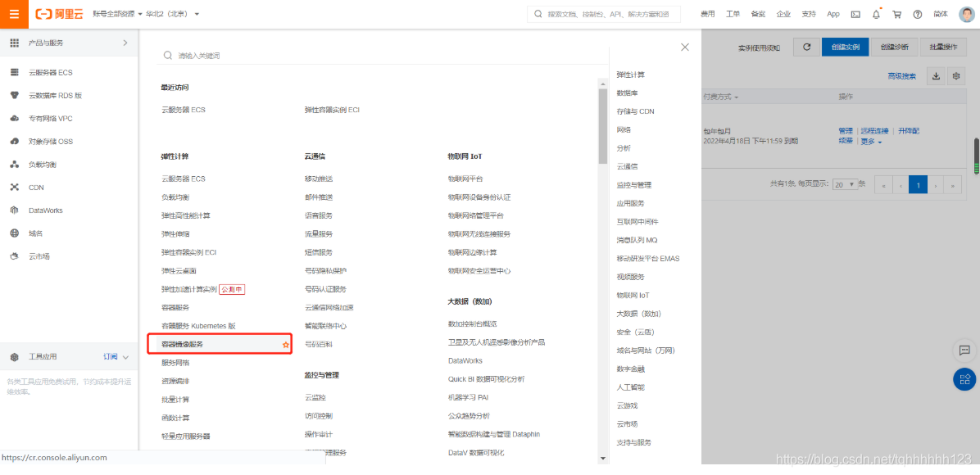Click the 负载均衡 sidebar icon
This screenshot has width=980, height=475.
pyautogui.click(x=15, y=165)
